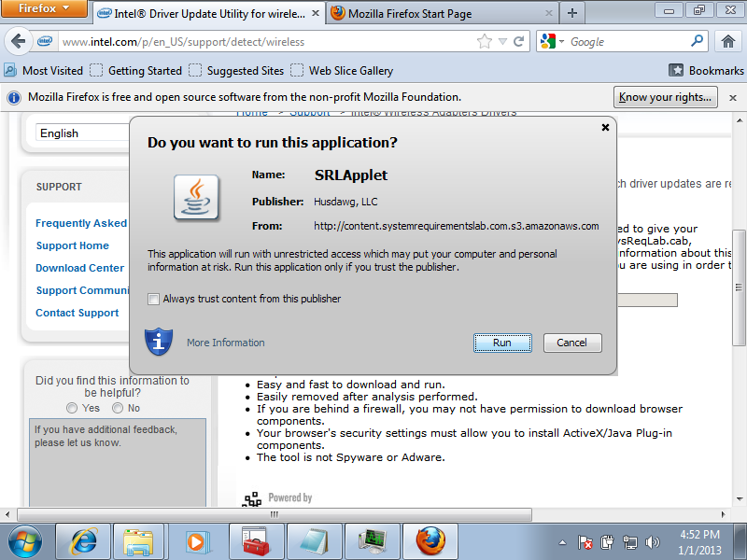Bookmark this page with the star icon

484,41
